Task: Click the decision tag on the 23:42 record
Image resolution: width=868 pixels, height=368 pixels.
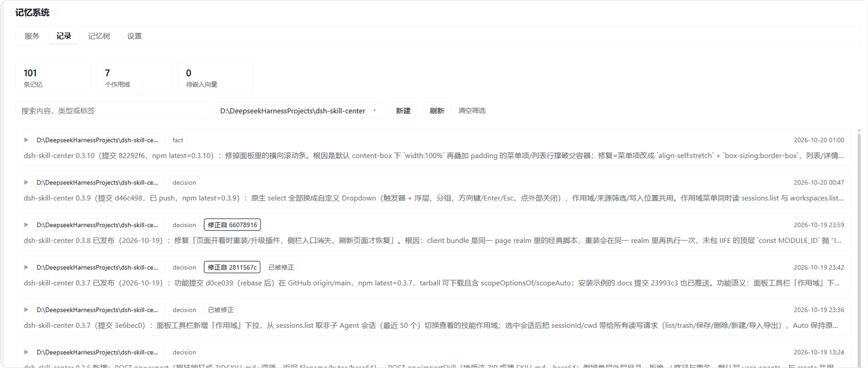Action: point(184,267)
